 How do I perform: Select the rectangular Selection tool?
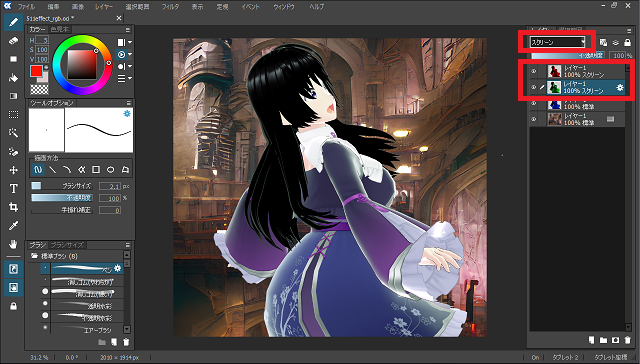pos(13,115)
